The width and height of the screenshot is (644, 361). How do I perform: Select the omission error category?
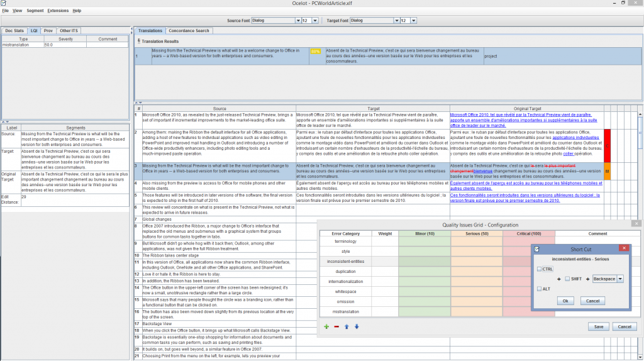coord(345,302)
